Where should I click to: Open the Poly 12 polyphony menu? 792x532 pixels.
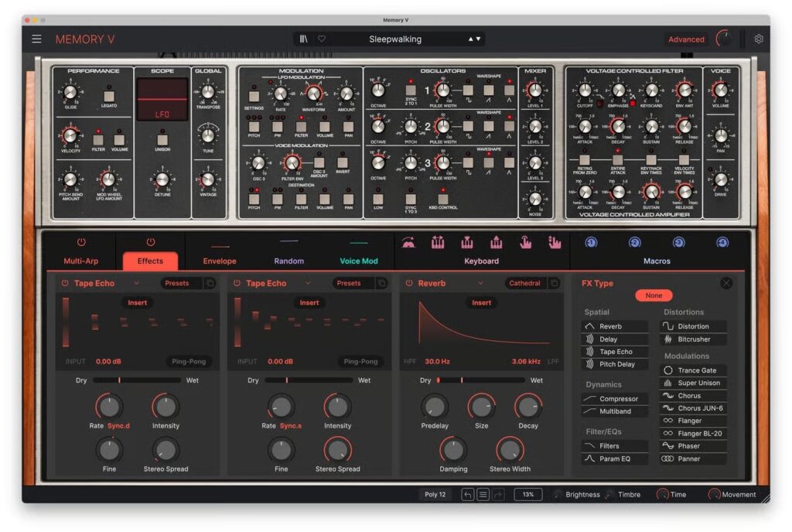click(435, 495)
